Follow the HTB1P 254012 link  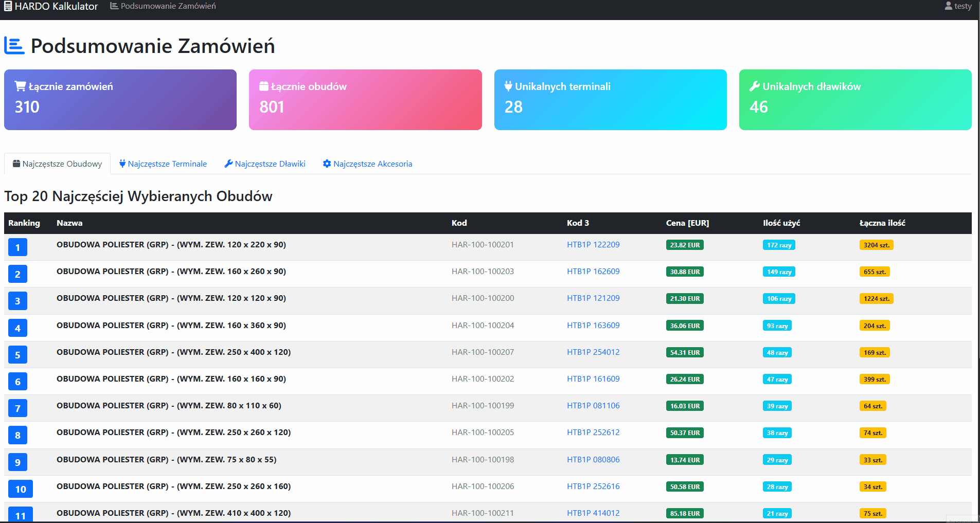coord(593,352)
